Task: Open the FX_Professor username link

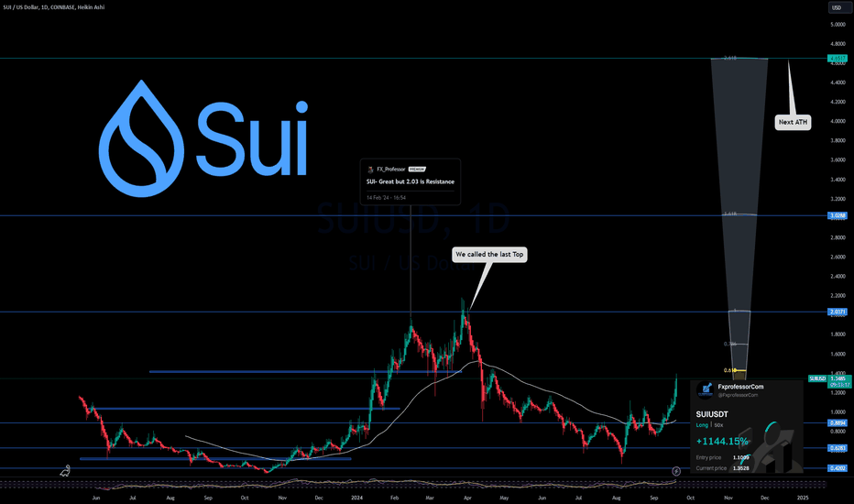Action: [x=391, y=170]
